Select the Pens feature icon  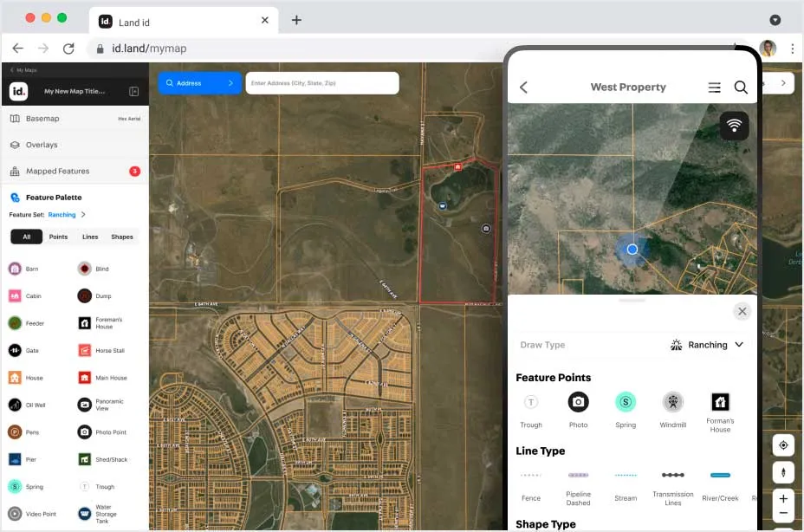[15, 432]
